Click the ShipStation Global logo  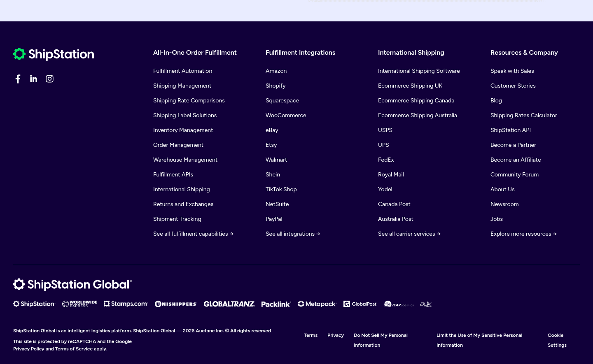tap(72, 284)
